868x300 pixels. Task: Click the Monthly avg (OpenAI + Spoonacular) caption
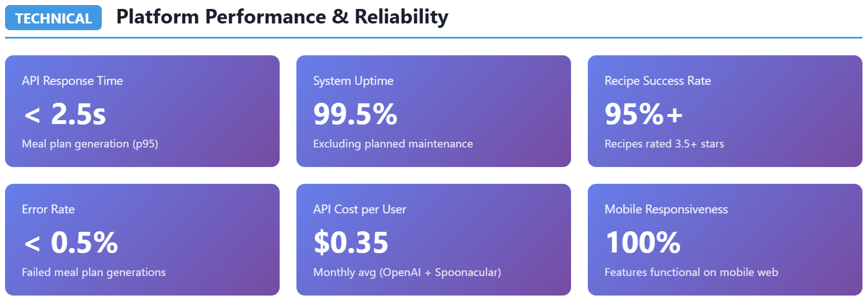point(407,273)
